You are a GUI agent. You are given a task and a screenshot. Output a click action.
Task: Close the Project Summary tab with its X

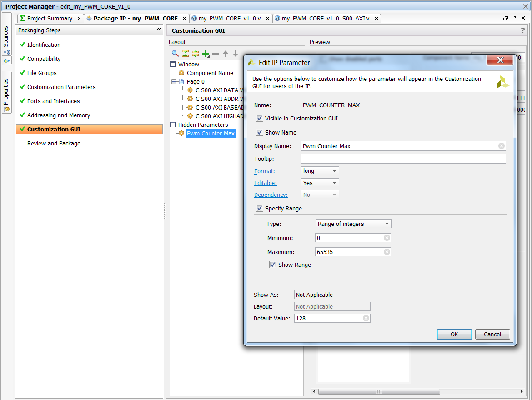click(x=79, y=18)
